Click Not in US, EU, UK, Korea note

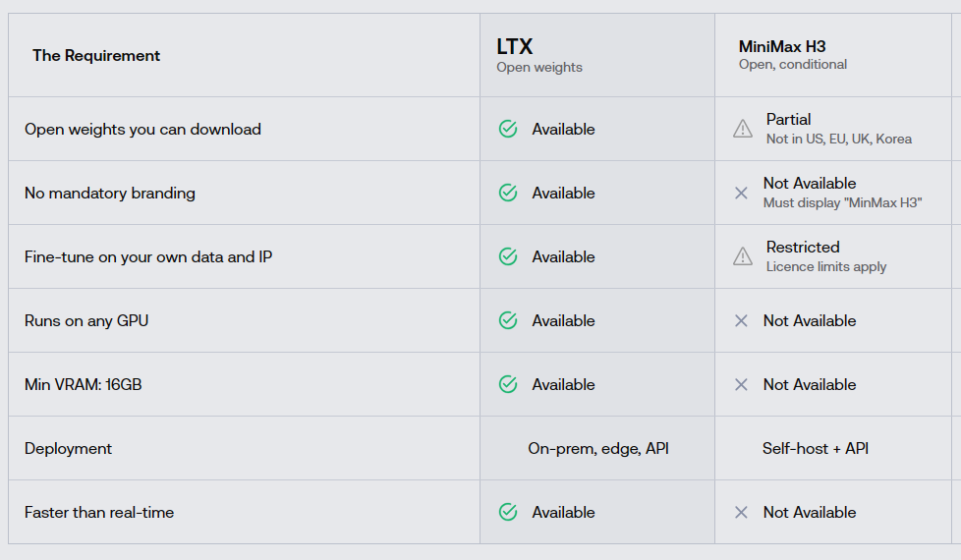pyautogui.click(x=839, y=140)
